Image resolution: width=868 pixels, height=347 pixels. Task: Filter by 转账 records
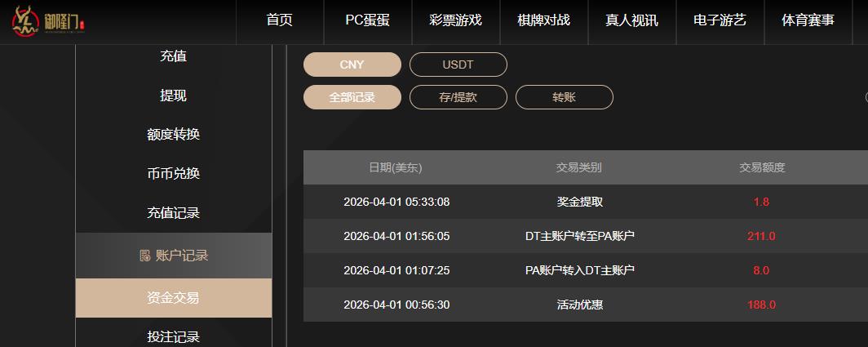(x=564, y=97)
